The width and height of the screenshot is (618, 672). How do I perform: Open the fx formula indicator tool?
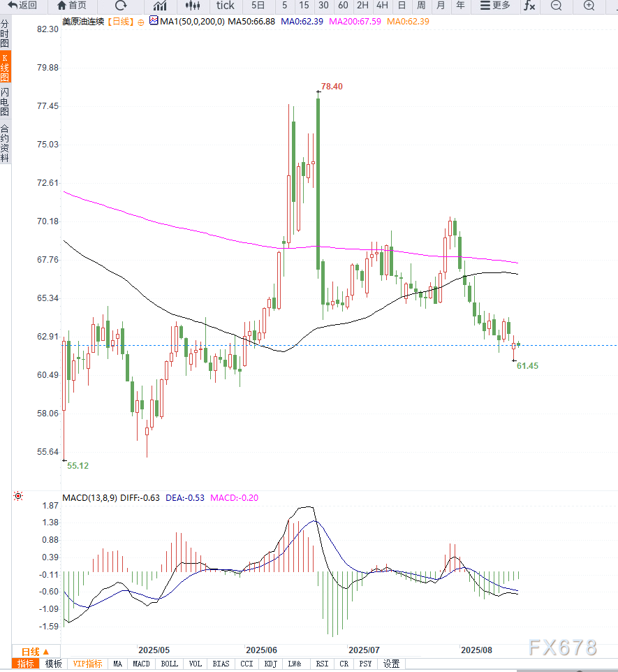pyautogui.click(x=529, y=6)
